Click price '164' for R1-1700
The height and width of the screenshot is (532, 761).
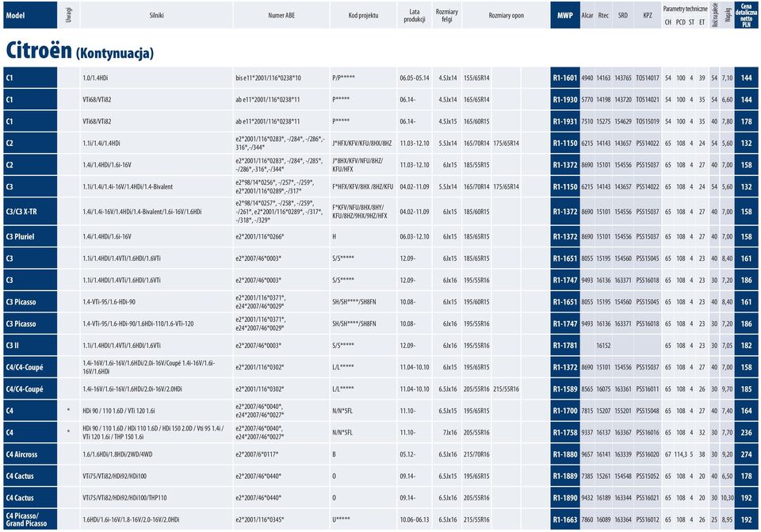click(747, 411)
